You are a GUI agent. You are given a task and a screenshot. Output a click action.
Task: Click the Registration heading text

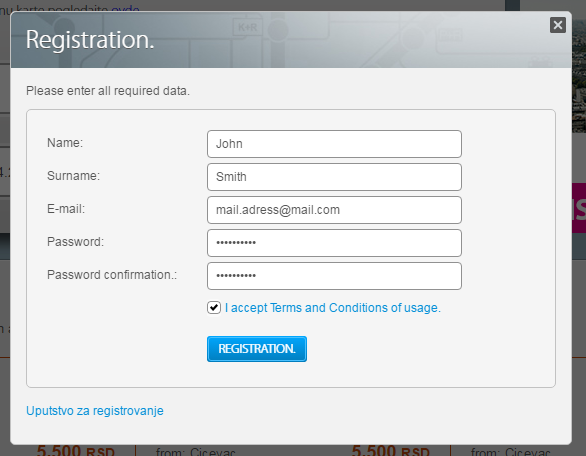90,40
